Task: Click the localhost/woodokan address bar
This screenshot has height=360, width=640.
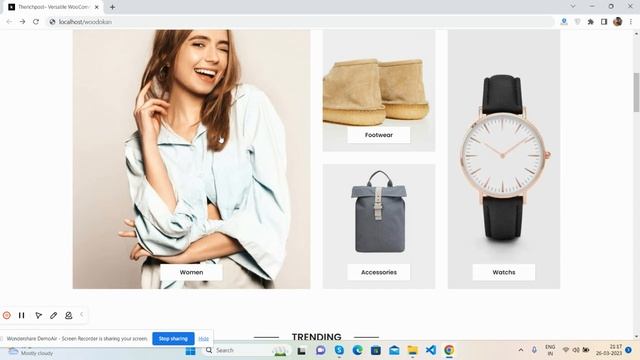Action: coord(300,22)
